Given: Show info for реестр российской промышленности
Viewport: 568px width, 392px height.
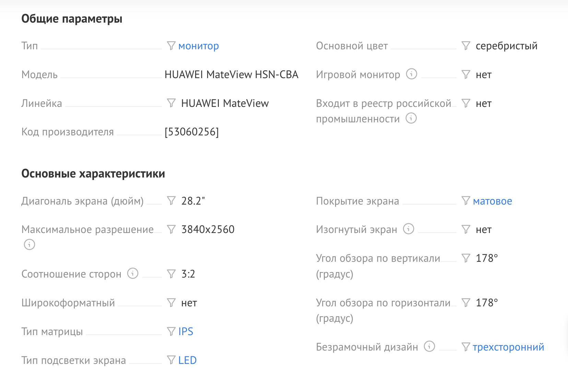Looking at the screenshot, I should coord(411,118).
